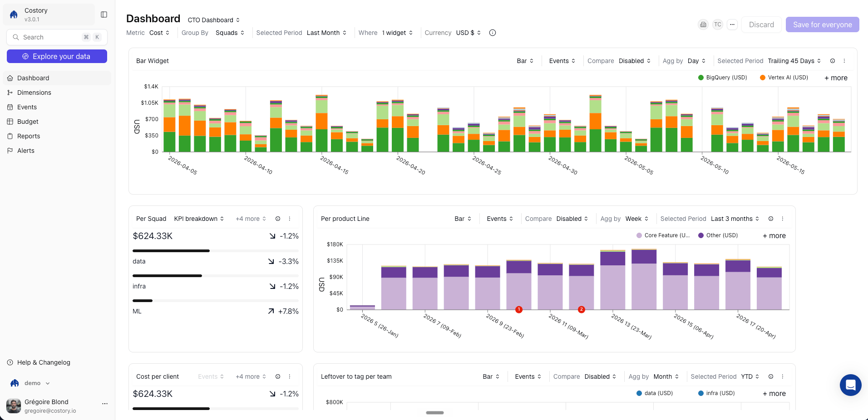
Task: Click the print-layout icon near TC avatar
Action: coord(703,24)
